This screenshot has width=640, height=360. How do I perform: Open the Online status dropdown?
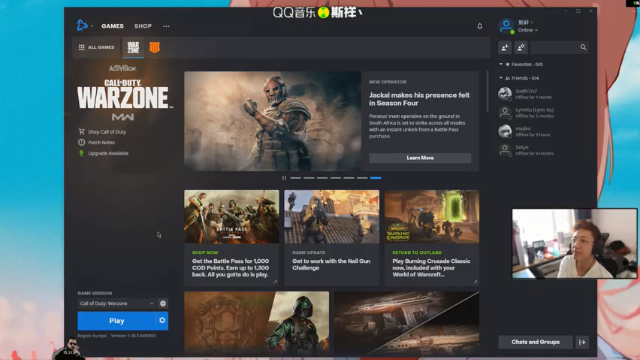[528, 30]
